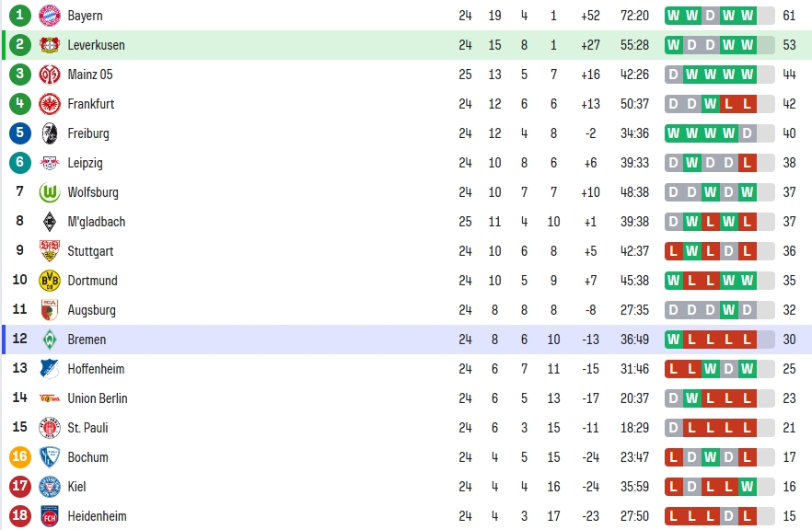The image size is (812, 530).
Task: Click the Dortmund BVB yellow badge
Action: 50,281
